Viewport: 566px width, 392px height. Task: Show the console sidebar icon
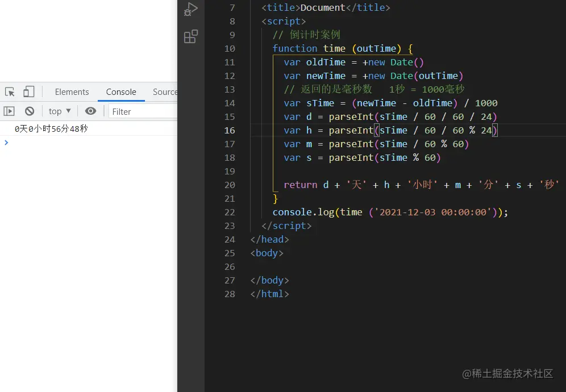click(9, 111)
